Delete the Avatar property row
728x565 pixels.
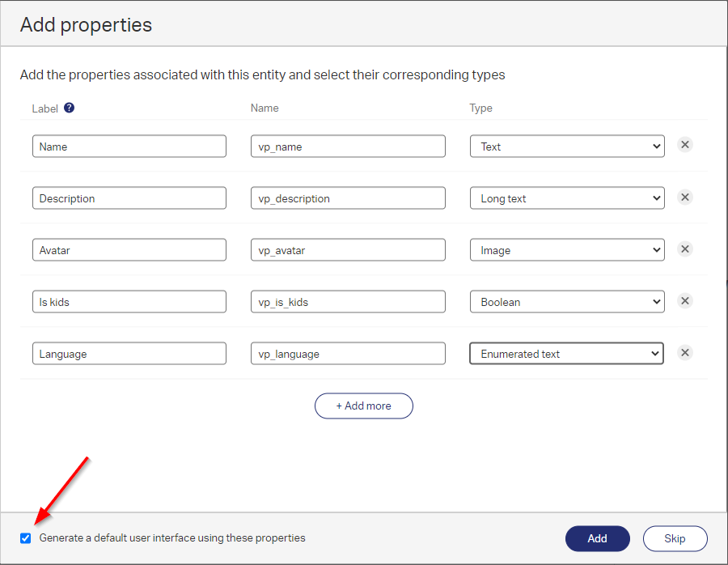click(685, 249)
